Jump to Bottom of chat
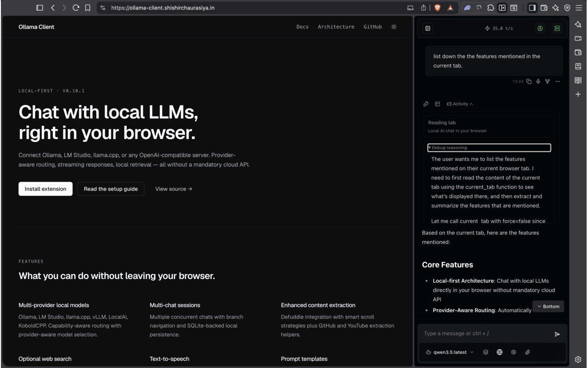 coord(548,306)
